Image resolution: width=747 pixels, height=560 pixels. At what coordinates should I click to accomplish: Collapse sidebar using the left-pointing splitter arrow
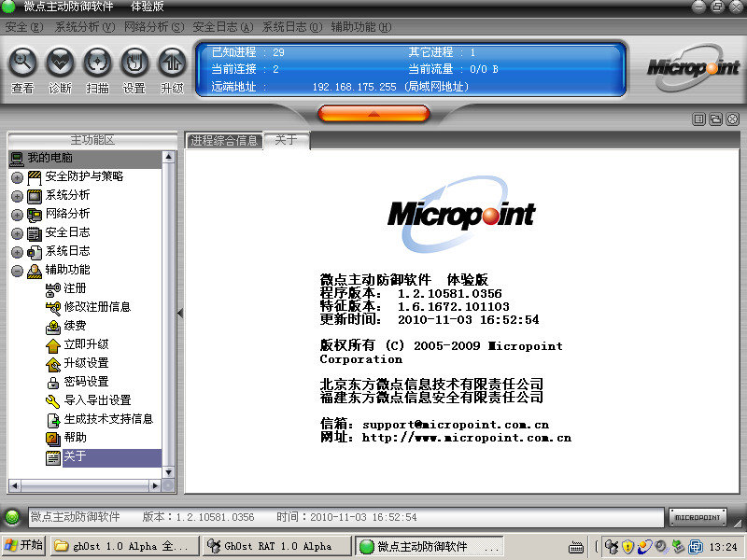coord(180,313)
